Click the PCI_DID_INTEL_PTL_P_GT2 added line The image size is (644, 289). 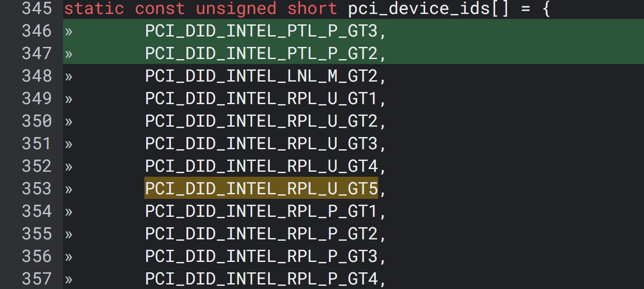(x=261, y=54)
